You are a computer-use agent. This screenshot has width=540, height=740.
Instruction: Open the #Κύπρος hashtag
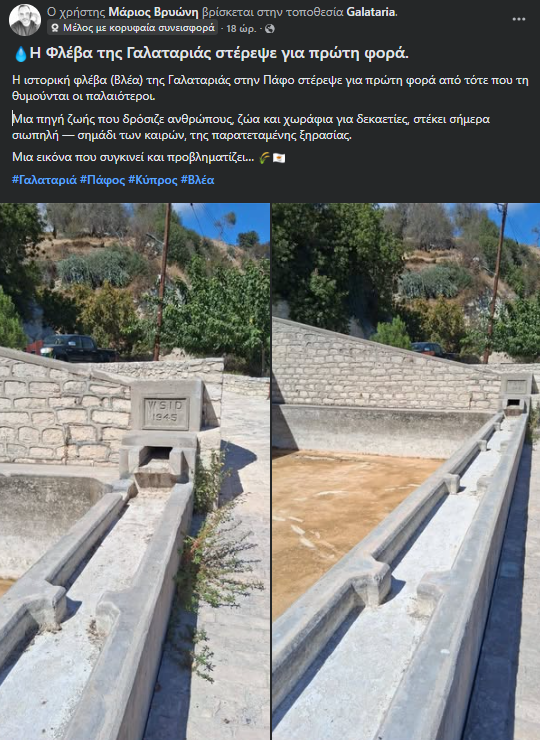[x=153, y=180]
